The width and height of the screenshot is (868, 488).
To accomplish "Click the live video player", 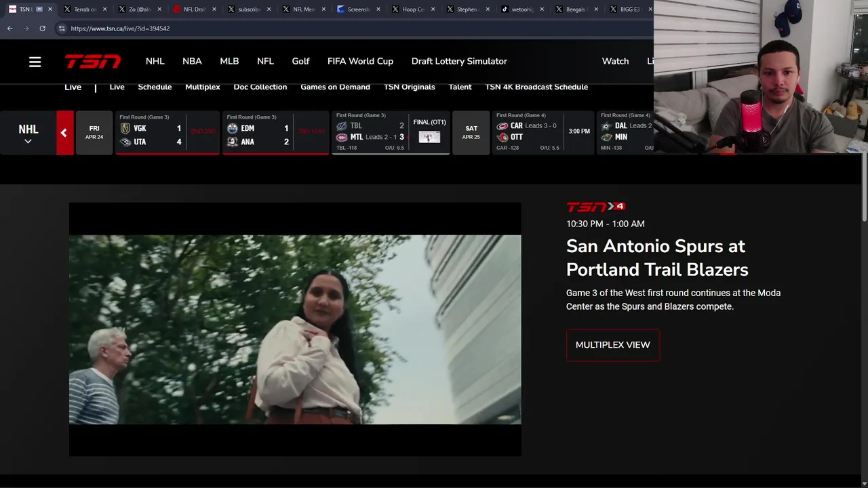I will [x=295, y=329].
